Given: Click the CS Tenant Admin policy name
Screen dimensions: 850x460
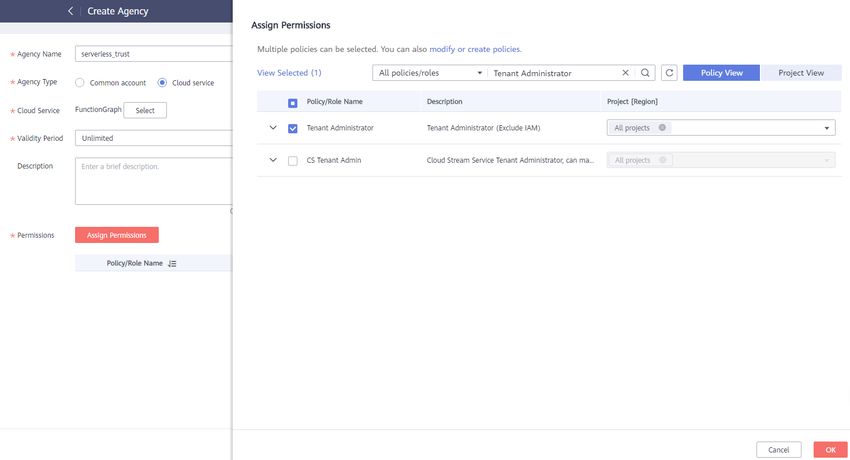Looking at the screenshot, I should (334, 160).
